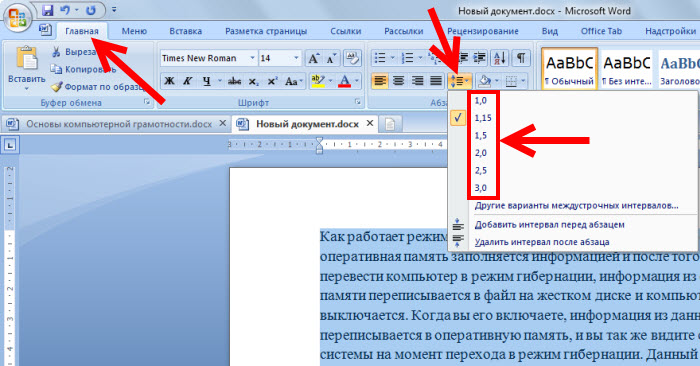
Task: Apply numbered list
Action: click(407, 58)
